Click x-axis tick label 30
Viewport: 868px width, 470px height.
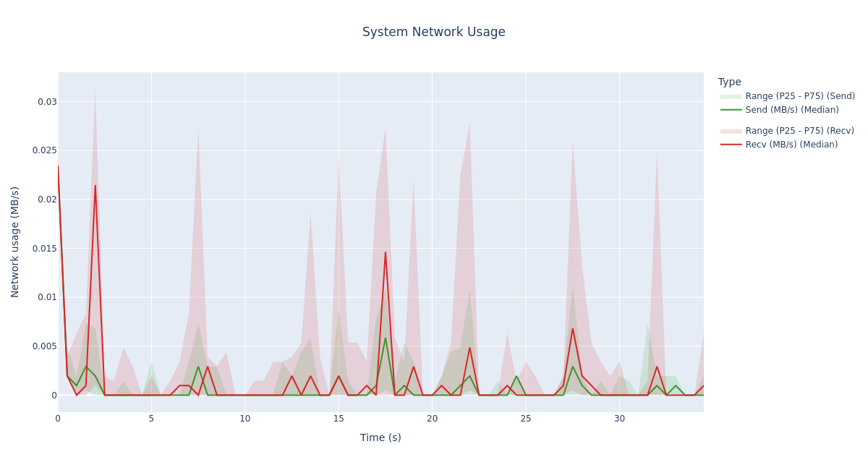(x=619, y=419)
